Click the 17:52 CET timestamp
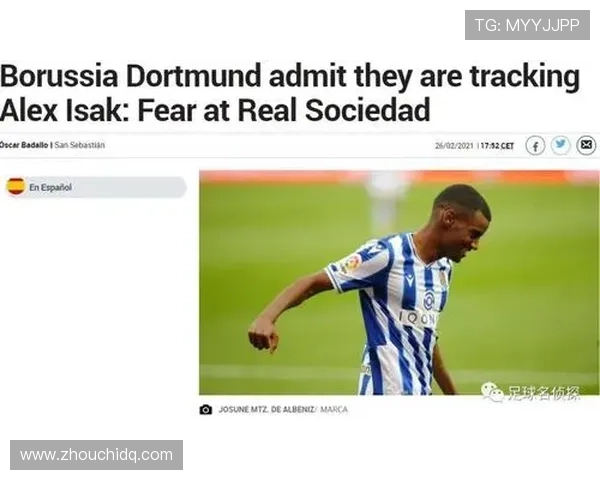This screenshot has width=600, height=480. tap(497, 146)
